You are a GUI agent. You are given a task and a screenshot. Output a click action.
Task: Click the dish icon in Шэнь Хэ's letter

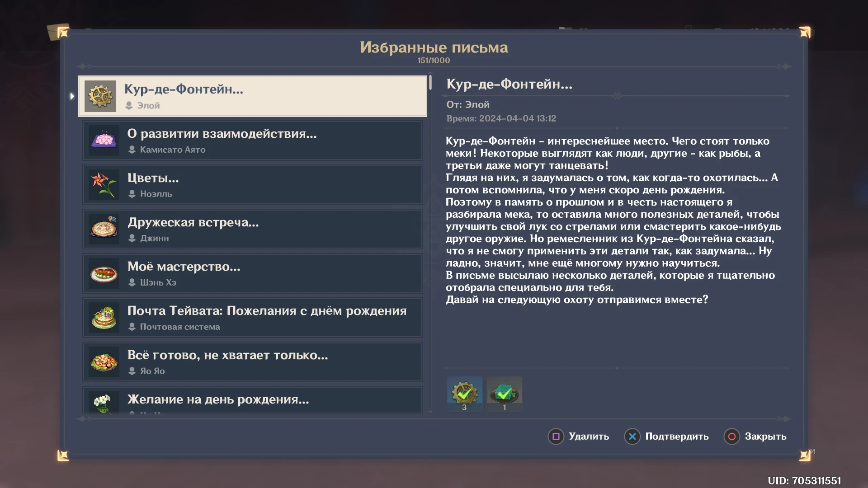(104, 273)
